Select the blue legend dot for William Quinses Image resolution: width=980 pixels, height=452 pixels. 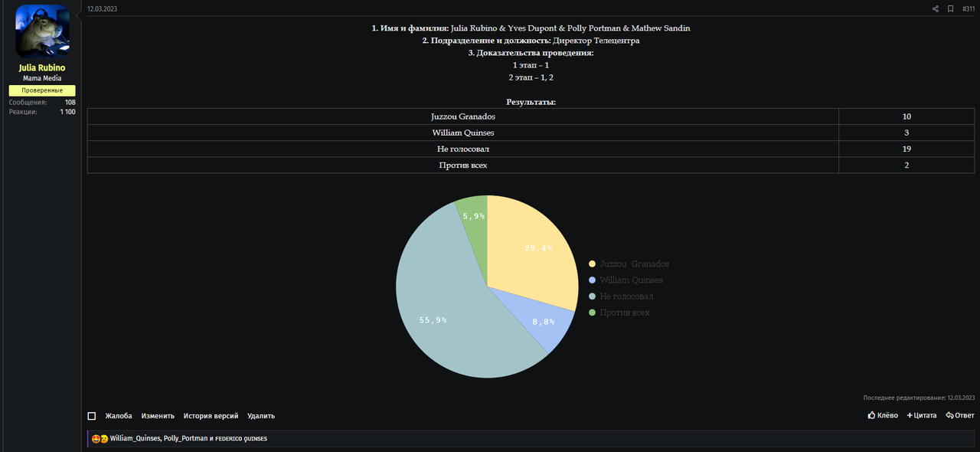tap(592, 280)
